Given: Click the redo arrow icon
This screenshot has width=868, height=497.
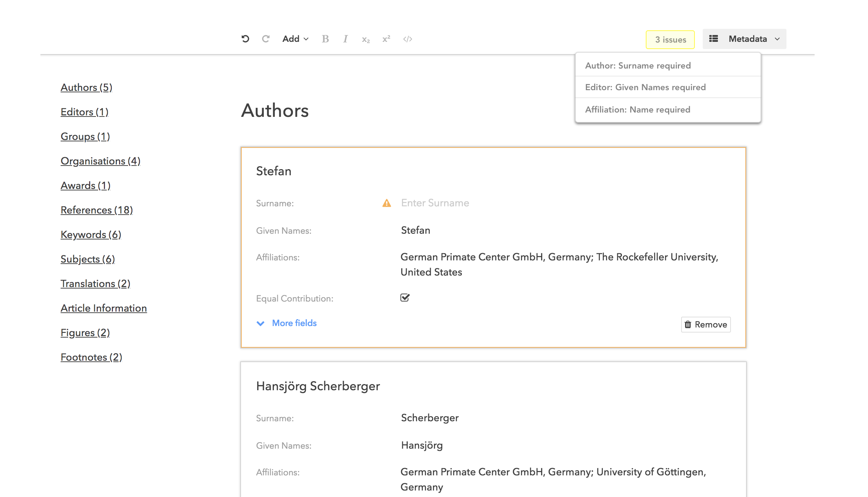Looking at the screenshot, I should click(266, 39).
